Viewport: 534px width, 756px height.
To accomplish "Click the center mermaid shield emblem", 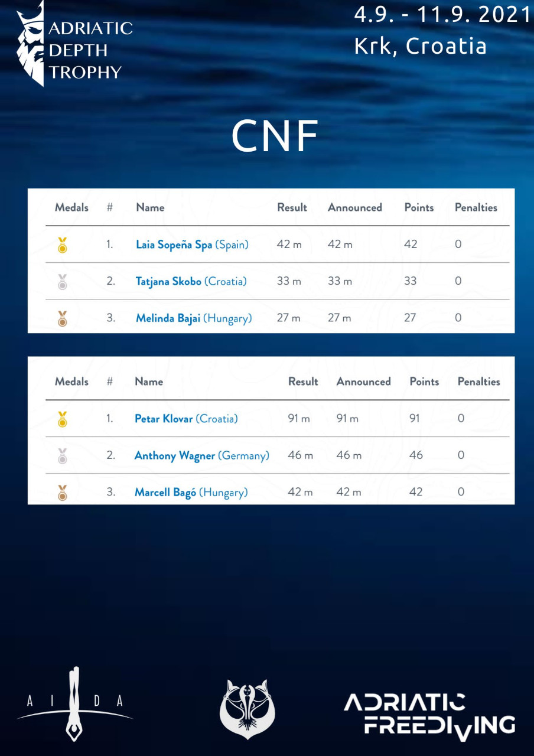I will (x=248, y=709).
